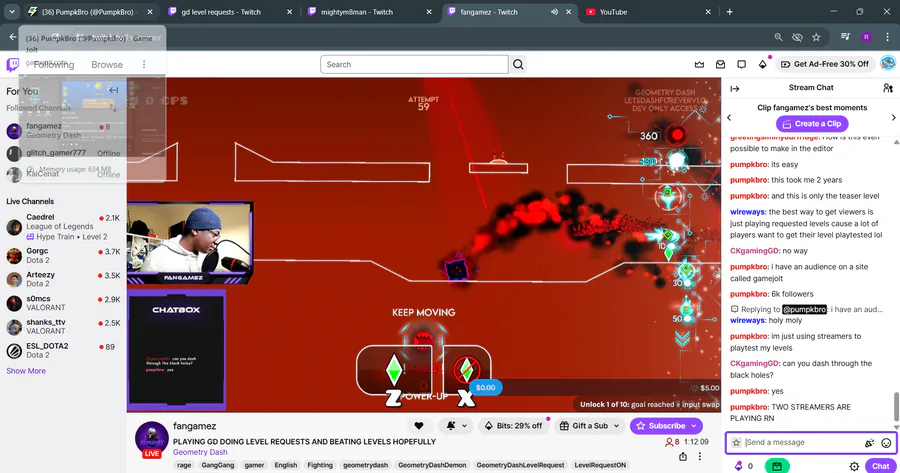Open the share stream icon
Screen dimensions: 900x473
683,456
